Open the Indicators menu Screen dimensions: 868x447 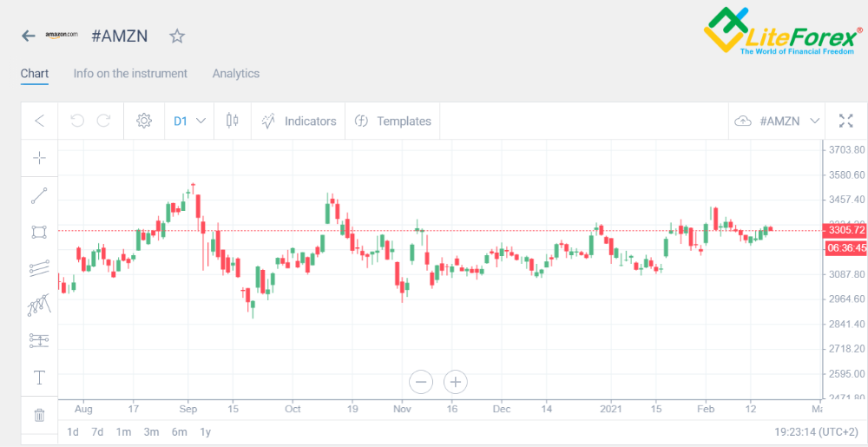click(299, 122)
